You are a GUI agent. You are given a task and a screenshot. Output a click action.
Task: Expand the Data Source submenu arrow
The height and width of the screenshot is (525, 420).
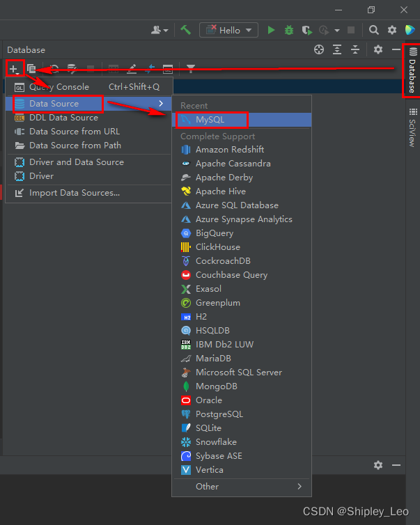[161, 104]
